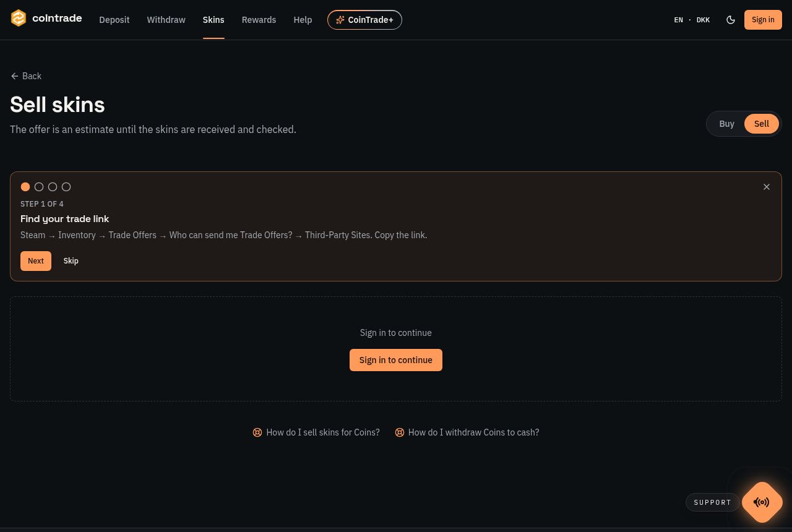Toggle dark mode moon icon
792x532 pixels.
731,20
